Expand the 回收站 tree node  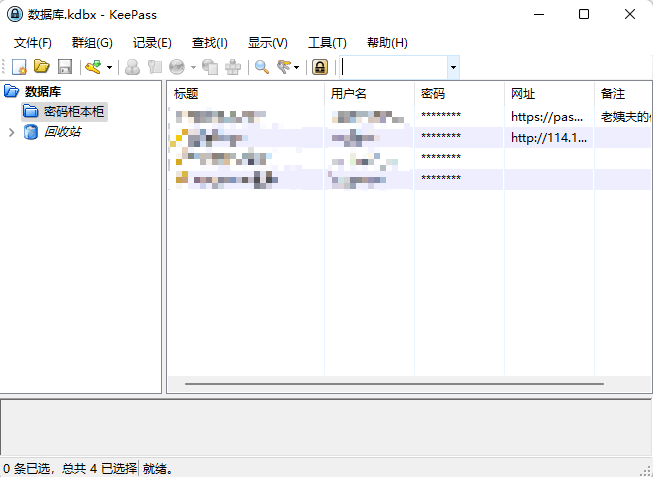12,132
